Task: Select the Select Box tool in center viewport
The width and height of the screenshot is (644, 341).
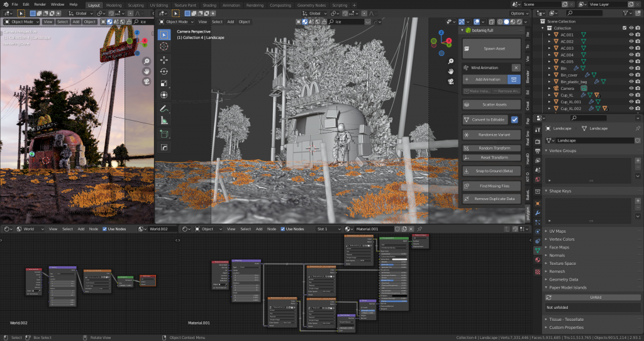Action: (164, 35)
